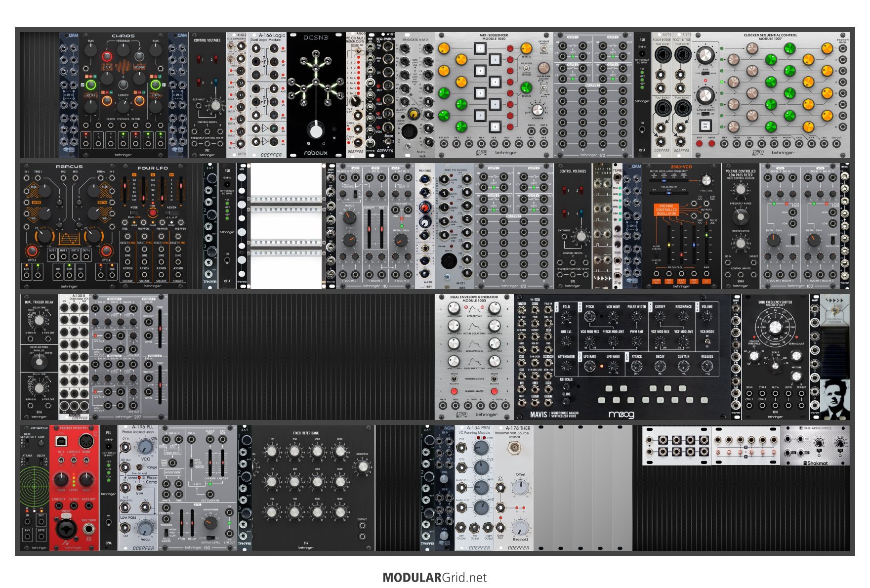Click green LEVEL B knob on Mix-Sequencer
Viewport: 870px width, 588px height.
(526, 87)
